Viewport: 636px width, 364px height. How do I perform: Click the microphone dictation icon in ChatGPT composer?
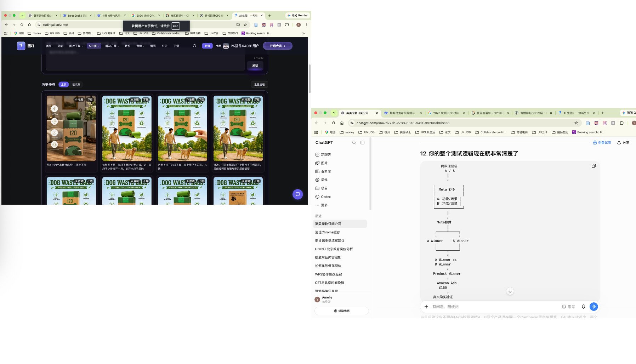[583, 307]
